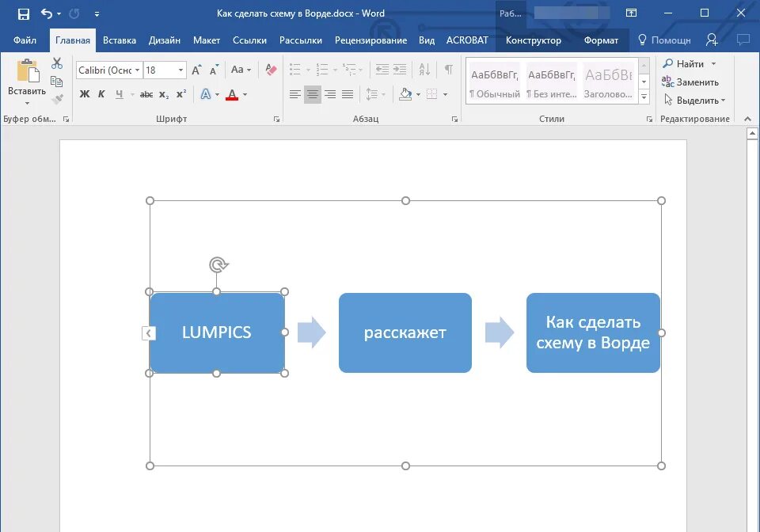Screen dimensions: 760x532
Task: Switch to the Ссылки tab
Action: point(249,40)
